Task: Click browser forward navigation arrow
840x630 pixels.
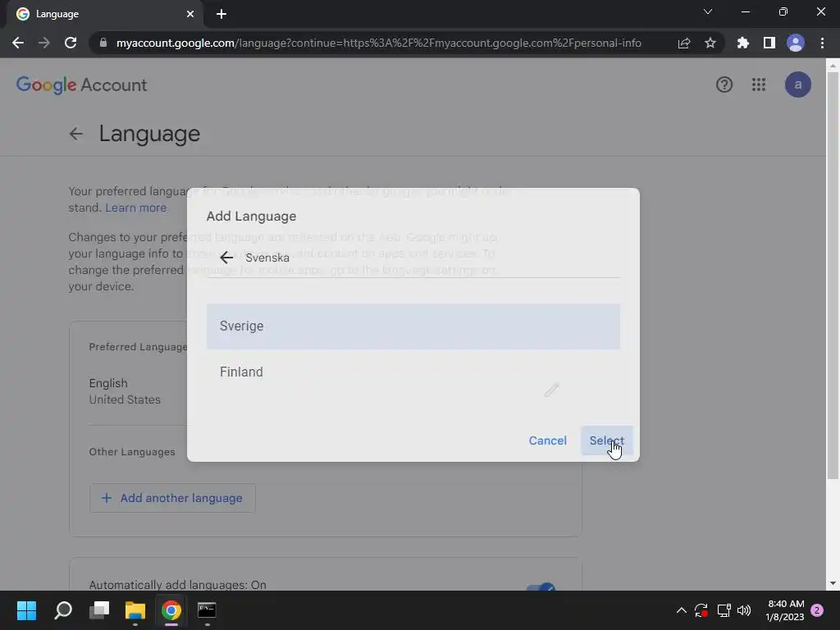Action: coord(44,43)
